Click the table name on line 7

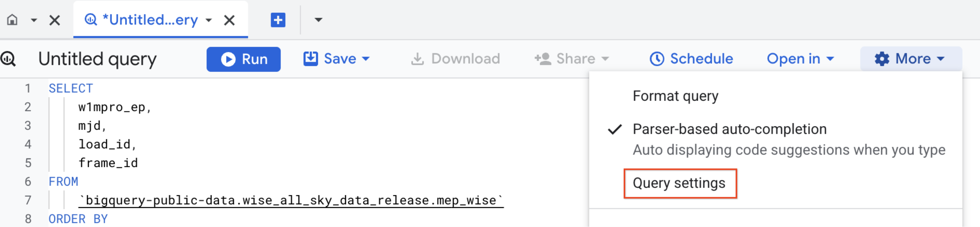[x=291, y=200]
